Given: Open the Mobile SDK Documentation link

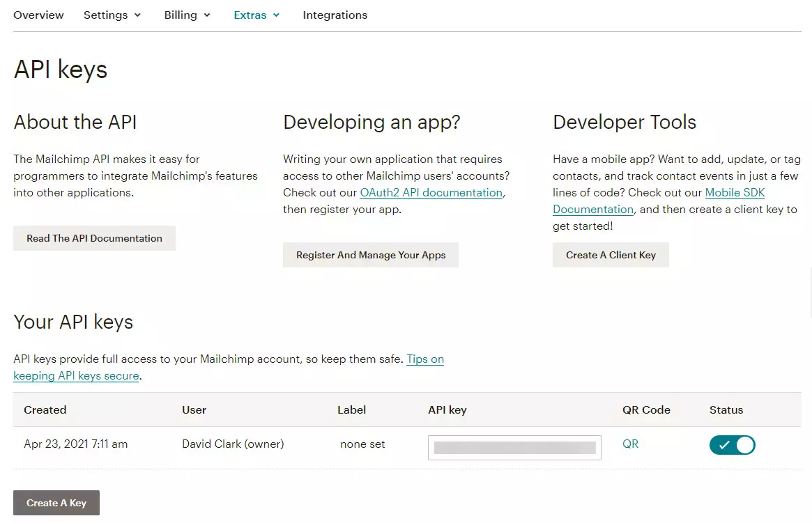Looking at the screenshot, I should coord(735,192).
